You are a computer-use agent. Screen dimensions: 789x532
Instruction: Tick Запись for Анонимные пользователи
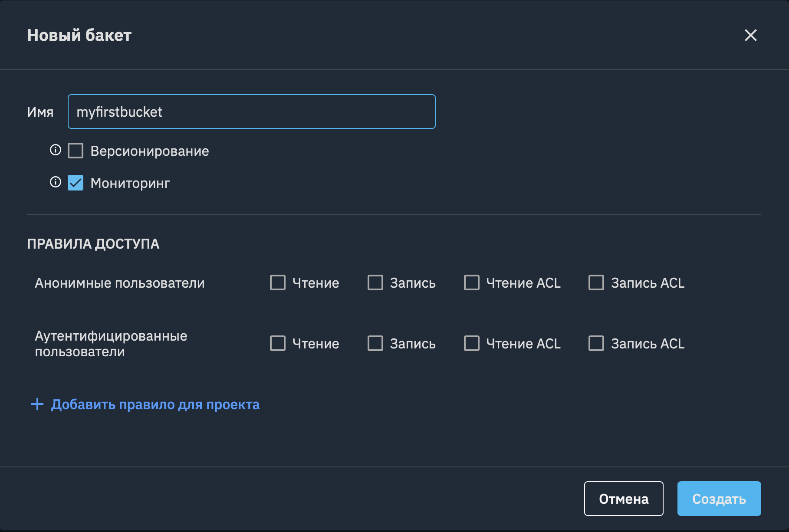[x=375, y=282]
